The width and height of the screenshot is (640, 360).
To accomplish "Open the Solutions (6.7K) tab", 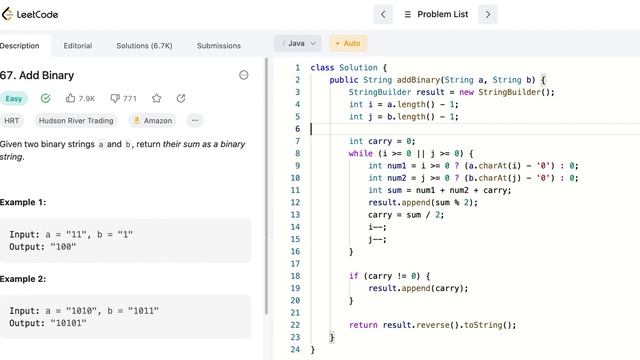I will tap(144, 46).
